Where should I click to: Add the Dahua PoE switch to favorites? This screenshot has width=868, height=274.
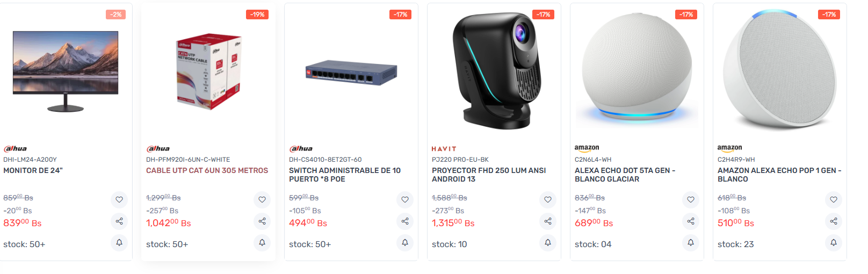pyautogui.click(x=405, y=200)
